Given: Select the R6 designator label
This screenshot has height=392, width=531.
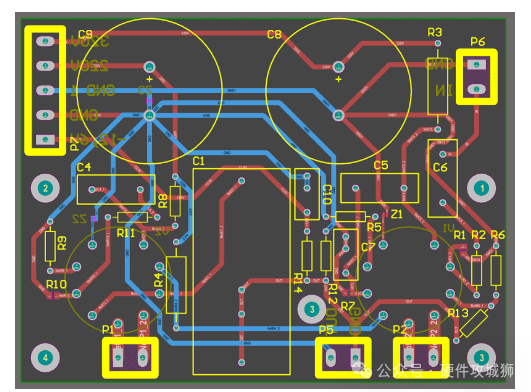Looking at the screenshot, I should pos(497,235).
